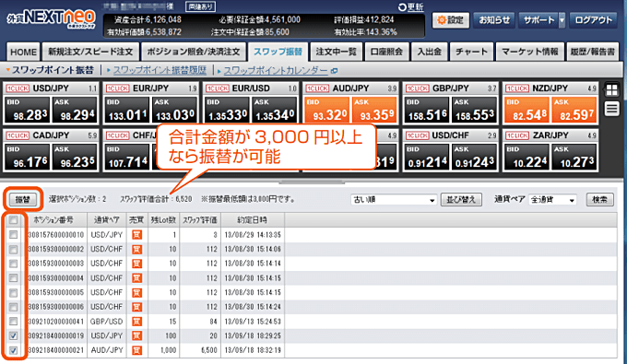Click buy icon in row 308157600000010
The image size is (627, 364).
coord(137,235)
